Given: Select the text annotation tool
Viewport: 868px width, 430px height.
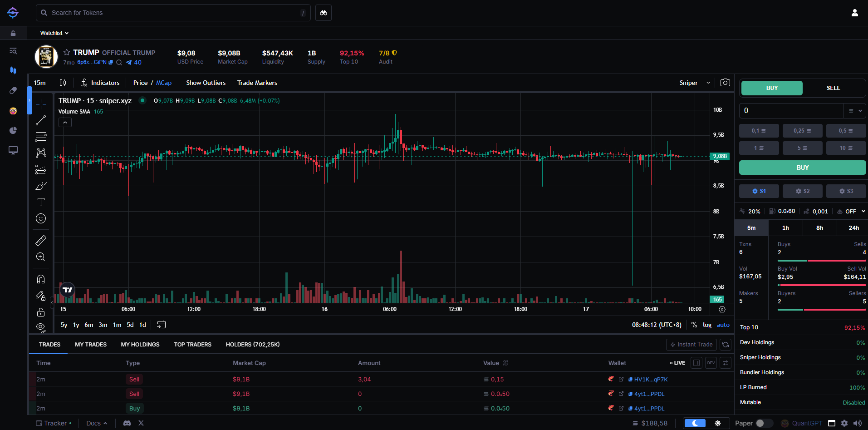Looking at the screenshot, I should coord(41,202).
